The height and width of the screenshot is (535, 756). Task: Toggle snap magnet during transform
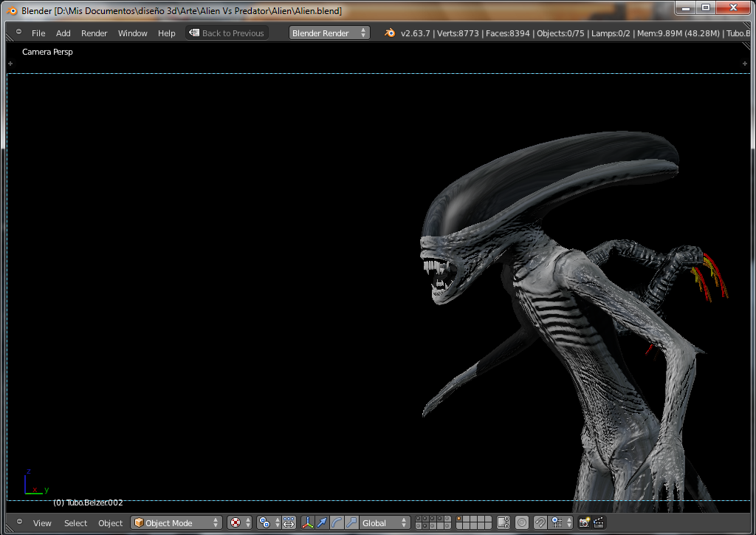(540, 523)
